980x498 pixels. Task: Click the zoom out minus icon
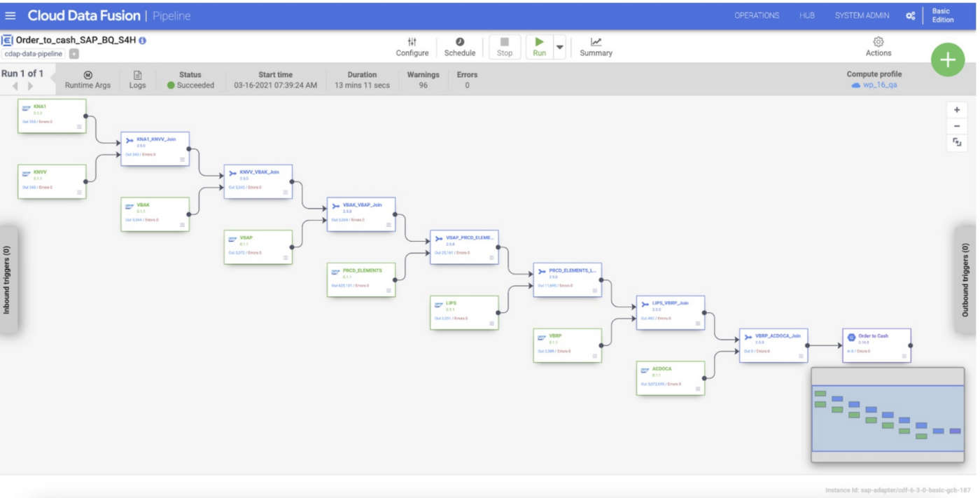coord(957,125)
